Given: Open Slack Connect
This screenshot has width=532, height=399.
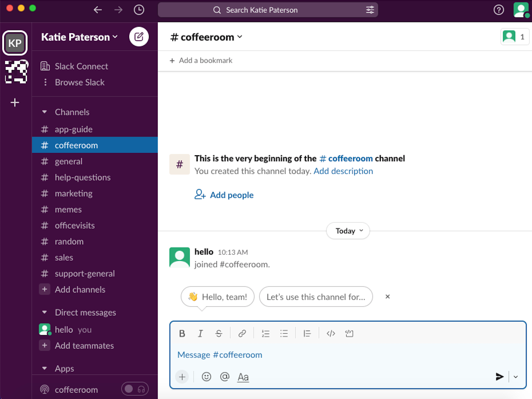Looking at the screenshot, I should point(95,66).
